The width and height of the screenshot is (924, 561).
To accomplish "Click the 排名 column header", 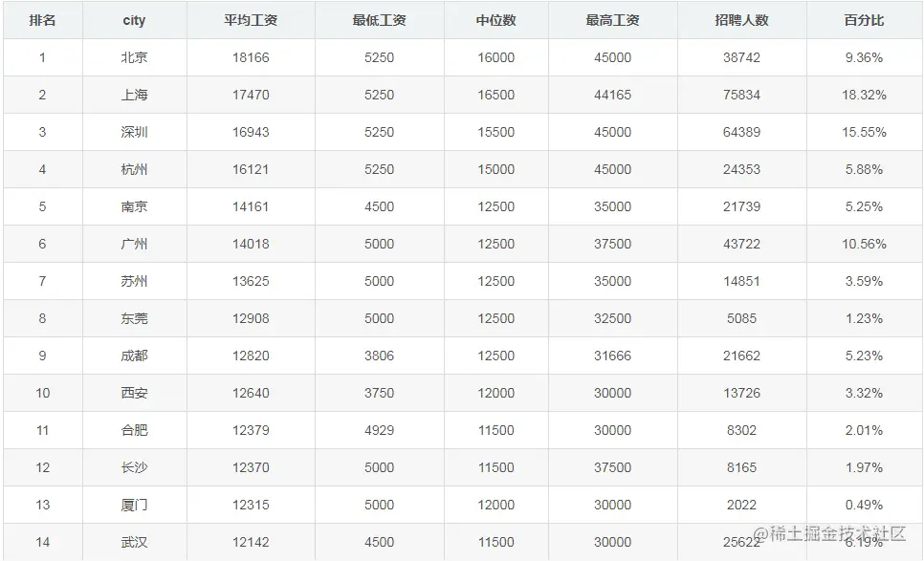I will pyautogui.click(x=42, y=19).
